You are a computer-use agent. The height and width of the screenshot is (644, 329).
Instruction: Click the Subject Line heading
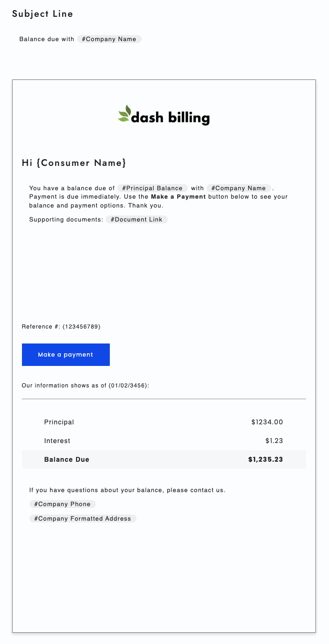(42, 14)
